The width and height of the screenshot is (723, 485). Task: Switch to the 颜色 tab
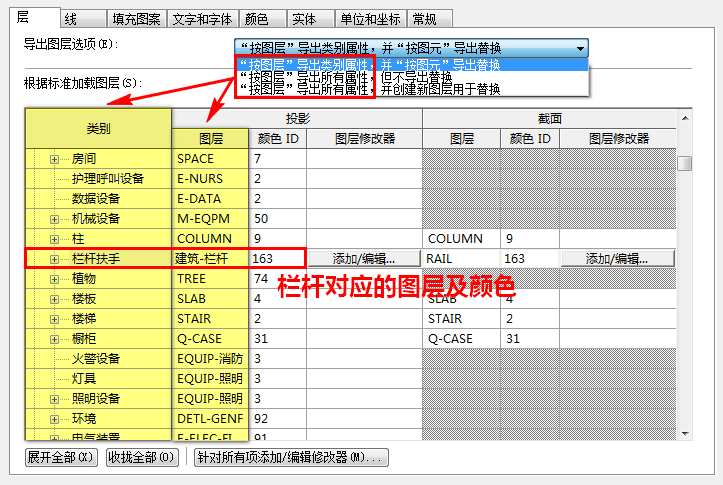coord(263,19)
